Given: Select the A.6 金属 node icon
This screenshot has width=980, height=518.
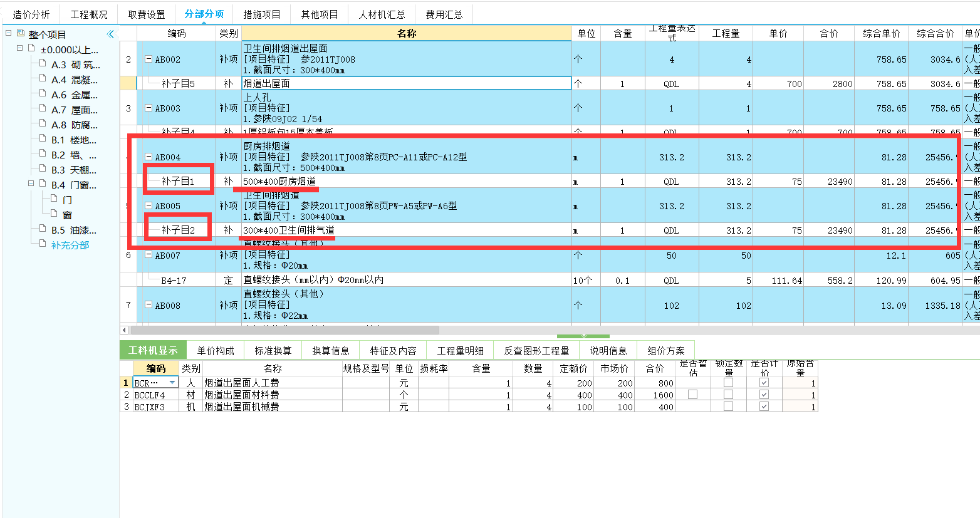Looking at the screenshot, I should click(x=43, y=94).
